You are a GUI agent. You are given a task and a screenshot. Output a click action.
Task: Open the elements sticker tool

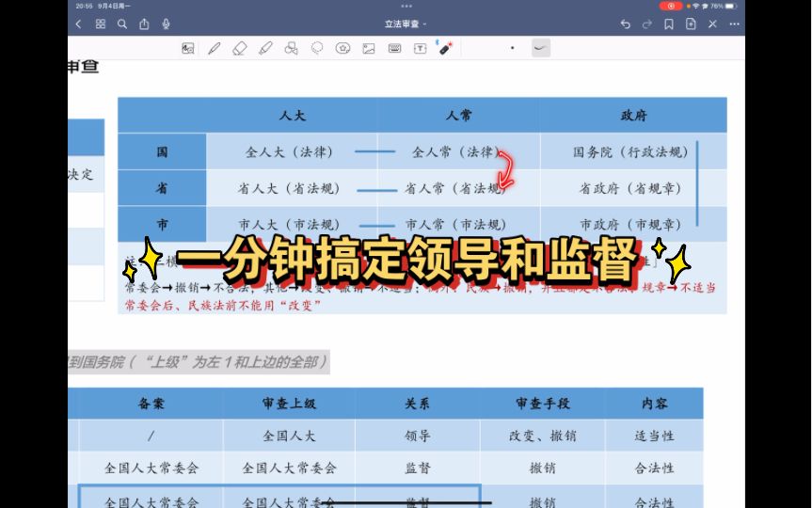(x=342, y=48)
